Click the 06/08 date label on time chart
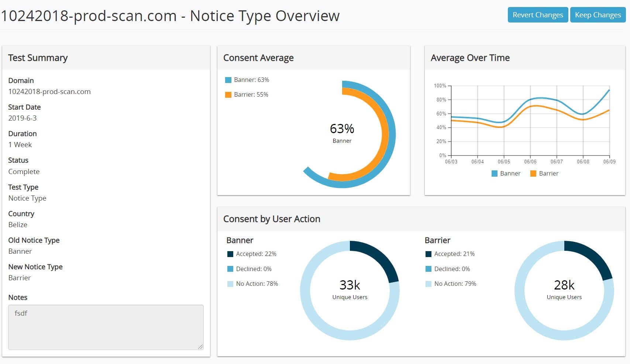The height and width of the screenshot is (364, 630). tap(583, 162)
